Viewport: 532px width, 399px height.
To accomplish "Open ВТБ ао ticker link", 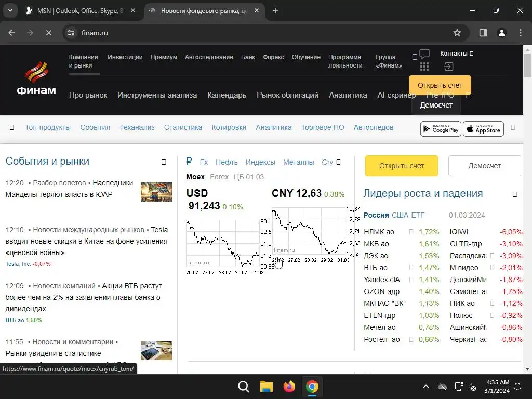I will (x=15, y=320).
